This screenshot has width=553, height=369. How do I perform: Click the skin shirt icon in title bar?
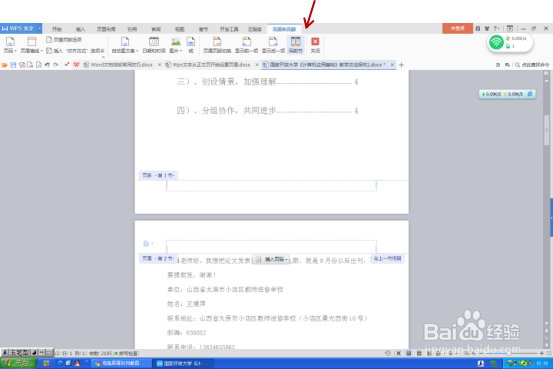tap(487, 29)
